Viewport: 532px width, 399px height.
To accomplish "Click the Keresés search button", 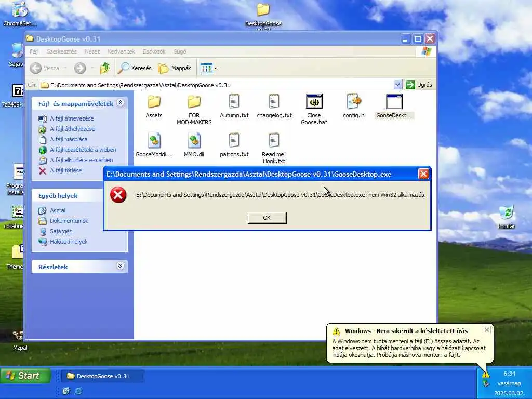I will point(135,68).
